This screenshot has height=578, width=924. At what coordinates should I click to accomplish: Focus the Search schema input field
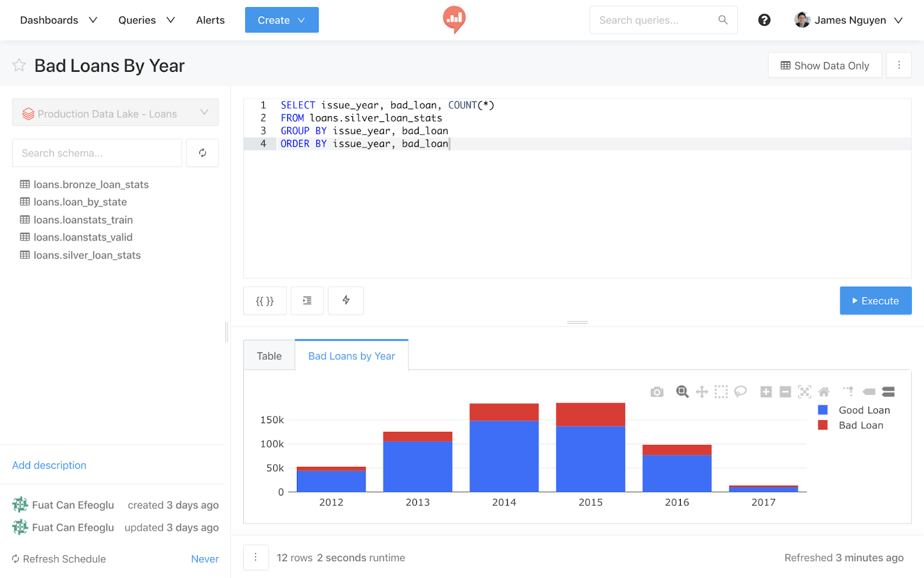tap(97, 153)
